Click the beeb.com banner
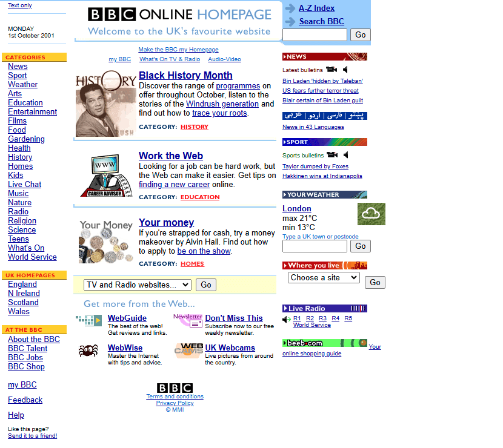Viewport: 503px width, 448px height. click(x=325, y=343)
